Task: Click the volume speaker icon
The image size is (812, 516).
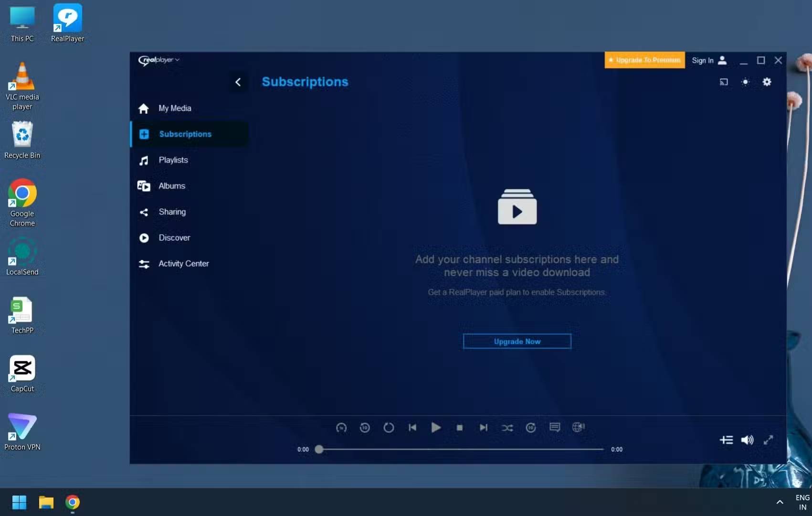Action: coord(748,440)
